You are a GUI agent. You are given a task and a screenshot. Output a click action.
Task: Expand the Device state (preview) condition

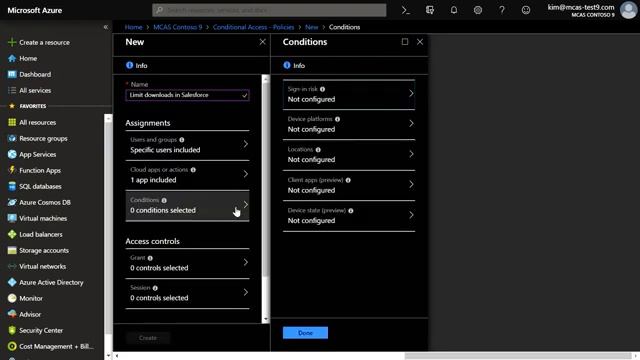tap(349, 216)
